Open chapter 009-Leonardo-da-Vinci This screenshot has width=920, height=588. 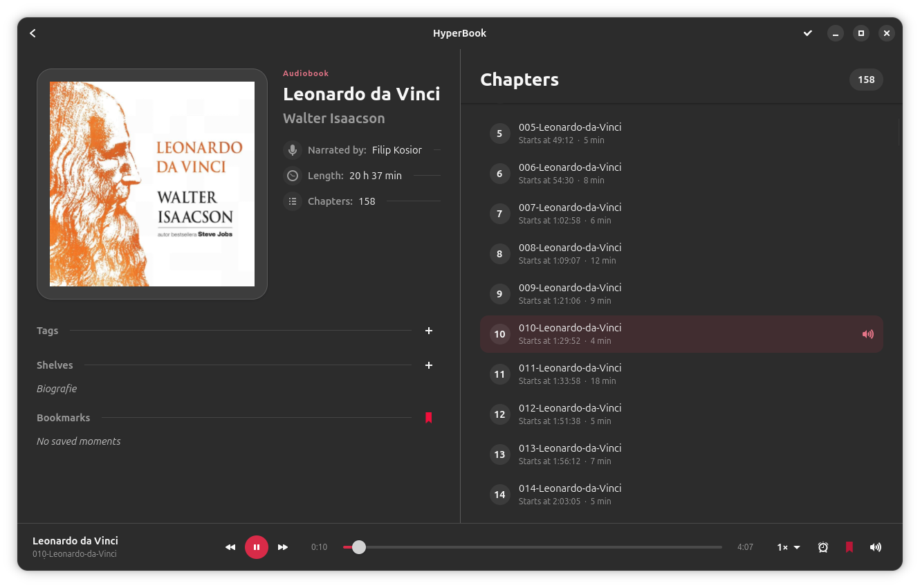pos(681,294)
